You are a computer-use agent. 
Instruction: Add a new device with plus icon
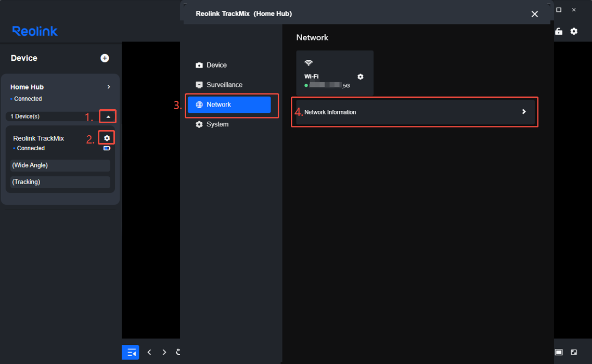105,58
